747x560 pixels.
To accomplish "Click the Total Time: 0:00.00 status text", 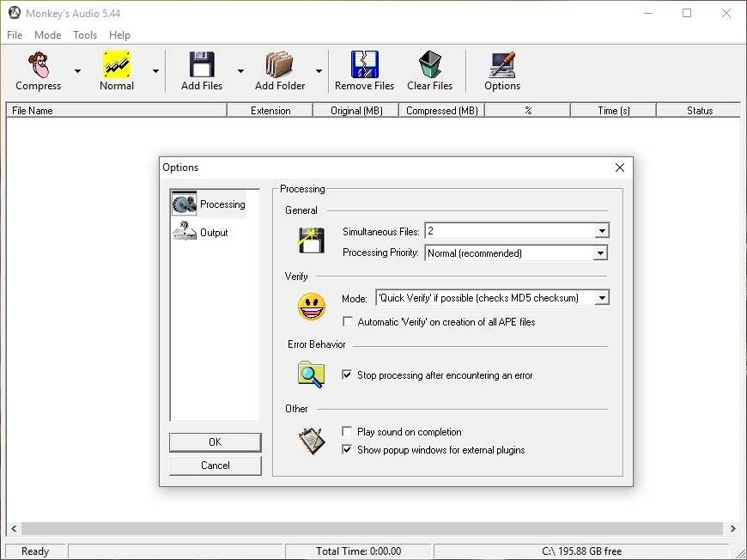I will click(x=358, y=551).
